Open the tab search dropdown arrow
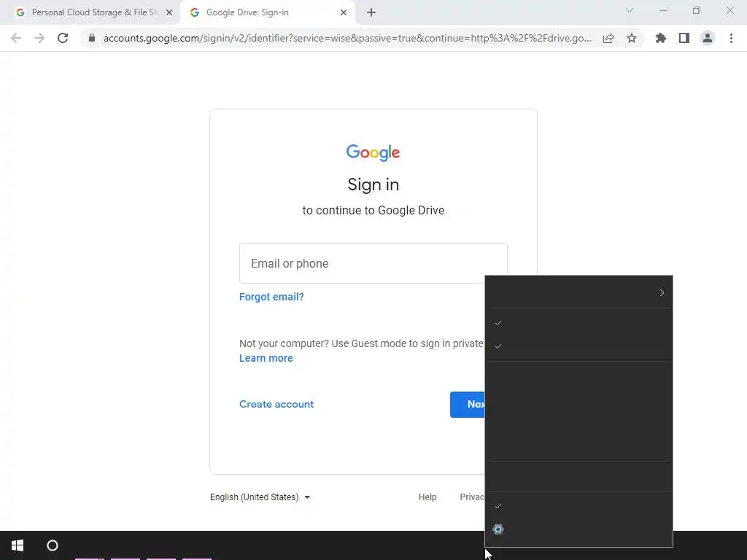 pyautogui.click(x=630, y=10)
